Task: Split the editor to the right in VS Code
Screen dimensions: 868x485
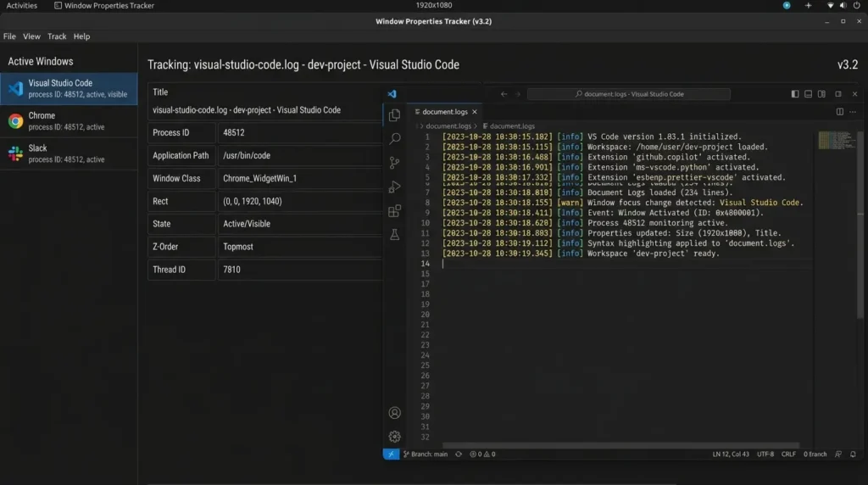Action: click(840, 112)
